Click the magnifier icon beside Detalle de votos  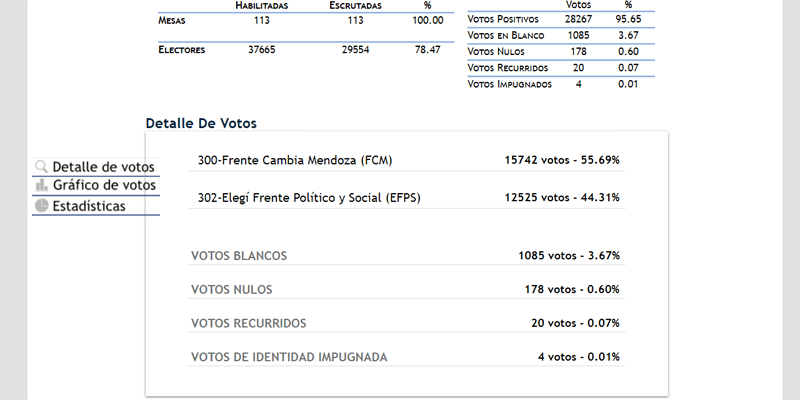point(41,166)
